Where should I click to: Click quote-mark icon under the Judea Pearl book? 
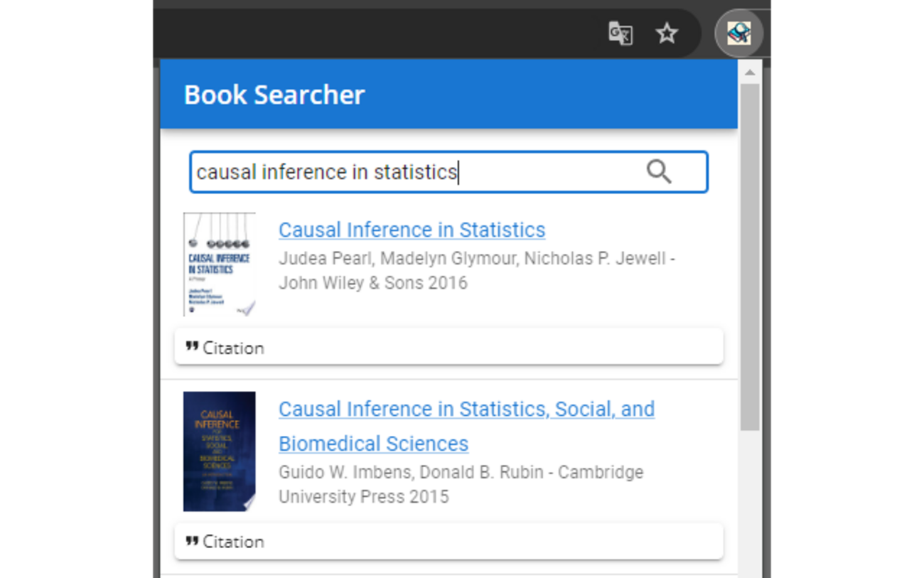click(x=192, y=347)
